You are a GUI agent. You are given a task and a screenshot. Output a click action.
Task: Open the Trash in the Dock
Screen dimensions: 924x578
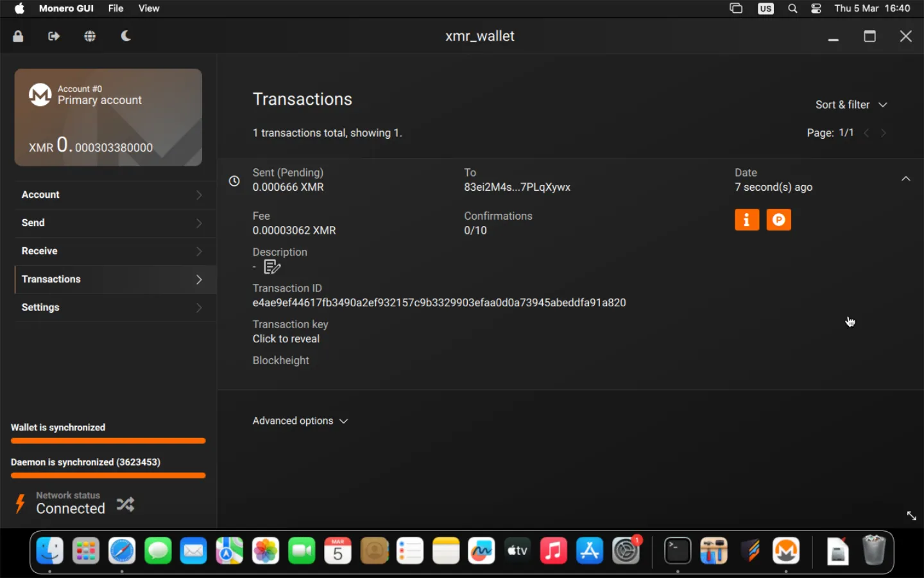[x=873, y=551]
